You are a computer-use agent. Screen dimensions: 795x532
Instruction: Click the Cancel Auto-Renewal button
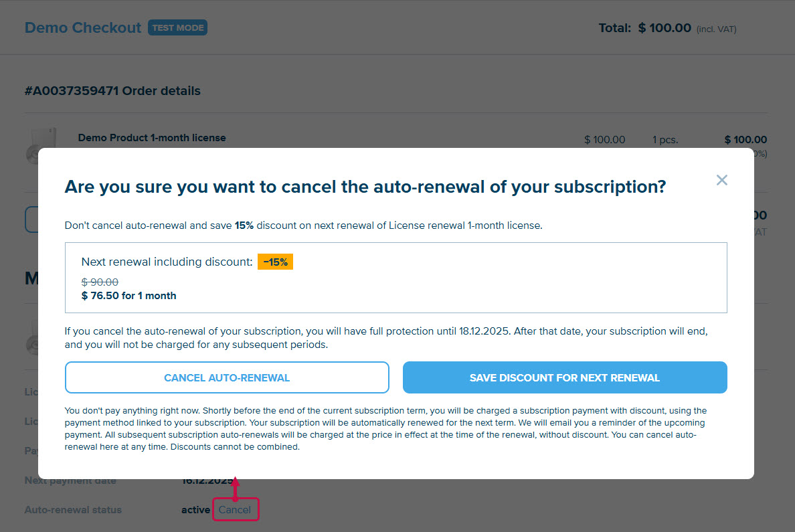[x=227, y=377]
